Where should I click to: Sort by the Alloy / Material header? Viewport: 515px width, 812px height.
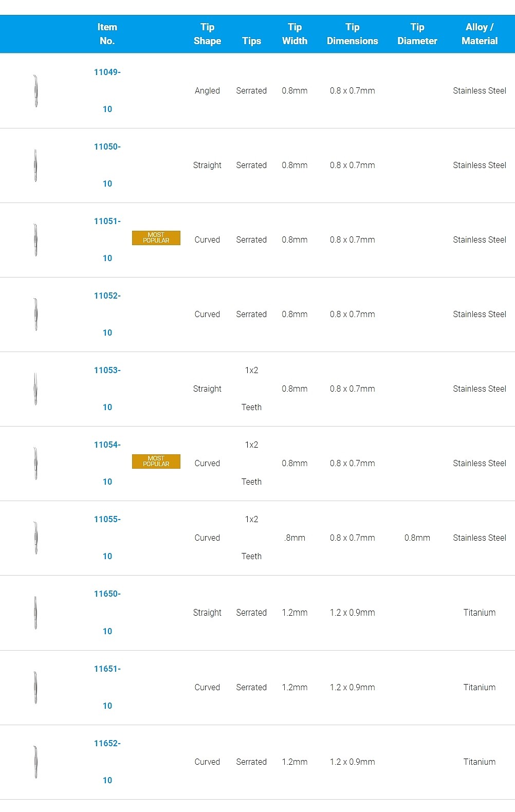tap(480, 34)
